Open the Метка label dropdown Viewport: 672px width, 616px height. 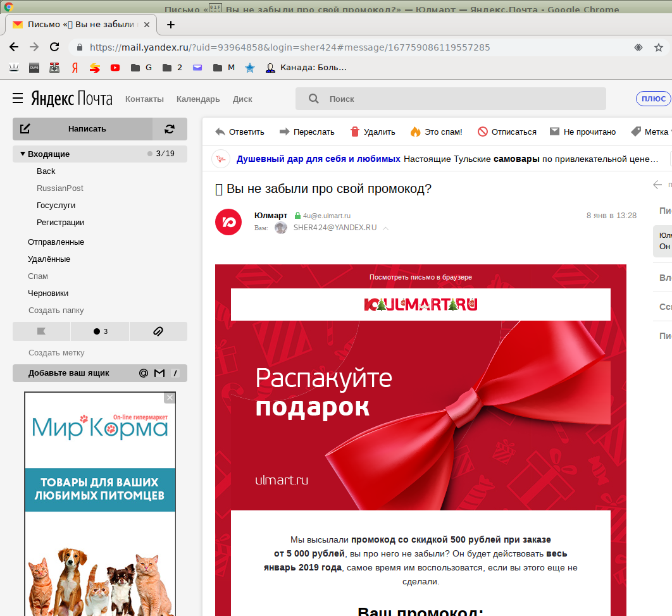point(651,132)
